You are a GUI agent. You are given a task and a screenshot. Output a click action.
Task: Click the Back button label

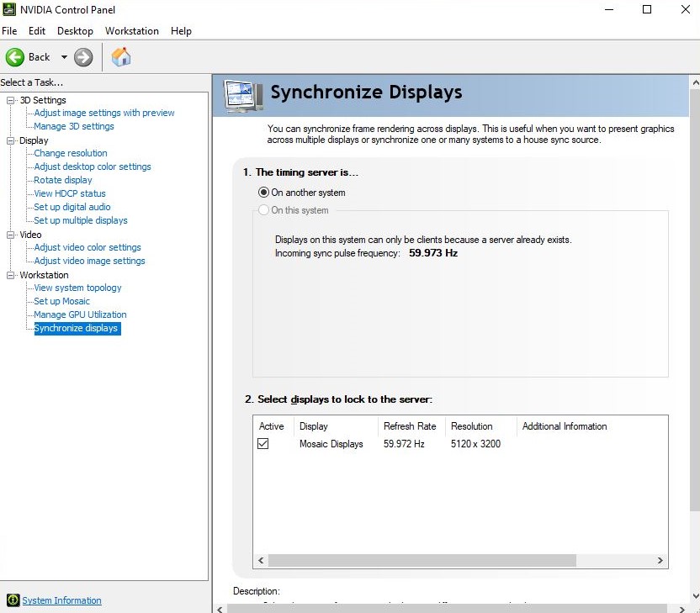click(40, 57)
